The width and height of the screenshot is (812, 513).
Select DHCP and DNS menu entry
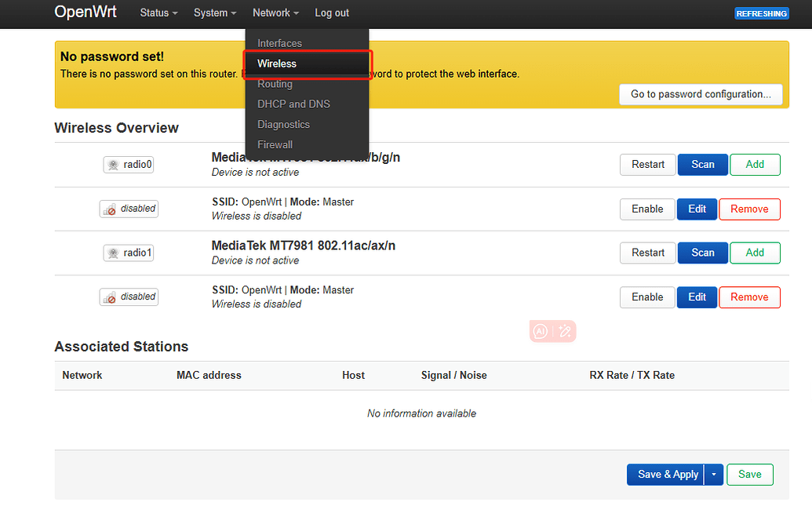click(293, 104)
